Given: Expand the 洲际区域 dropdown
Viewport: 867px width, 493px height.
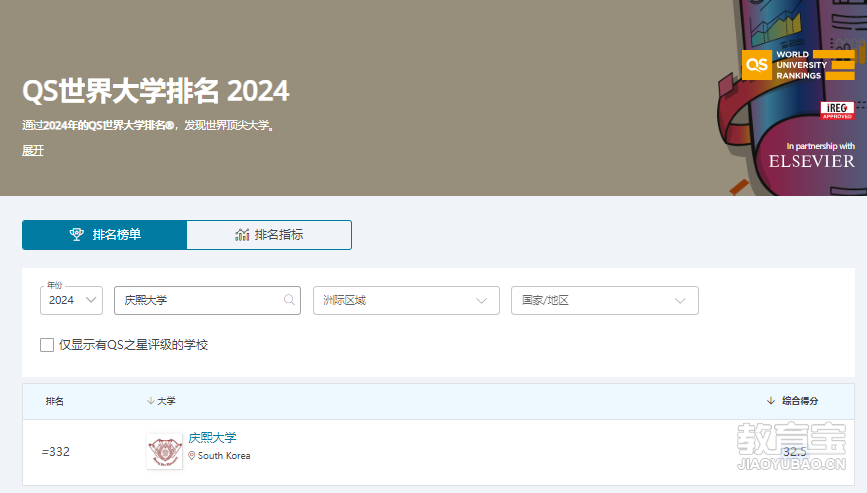Looking at the screenshot, I should [406, 300].
